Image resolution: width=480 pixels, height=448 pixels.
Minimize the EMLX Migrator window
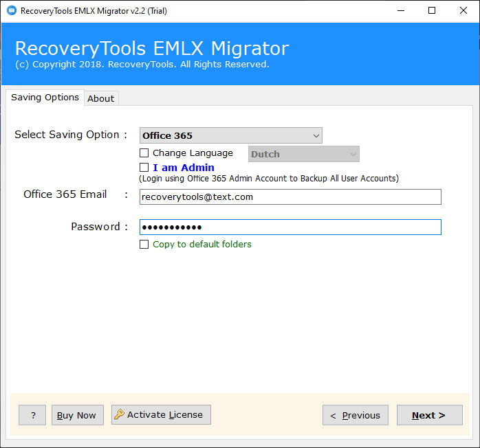tap(401, 11)
